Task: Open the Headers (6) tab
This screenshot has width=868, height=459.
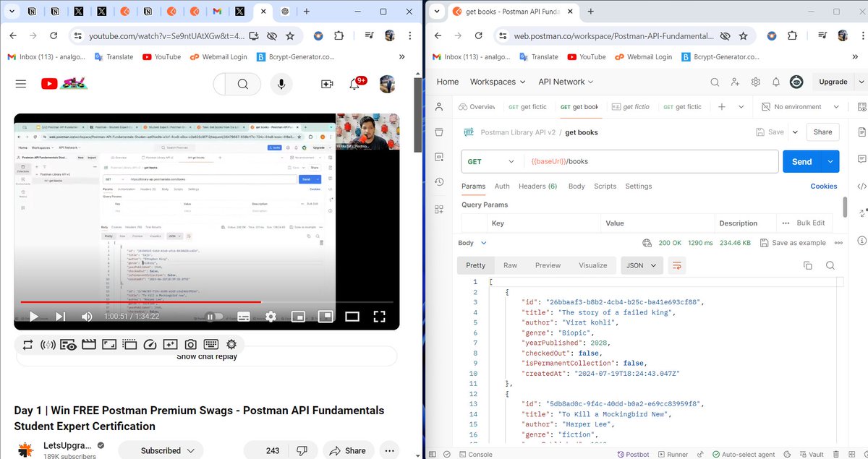Action: pos(537,186)
